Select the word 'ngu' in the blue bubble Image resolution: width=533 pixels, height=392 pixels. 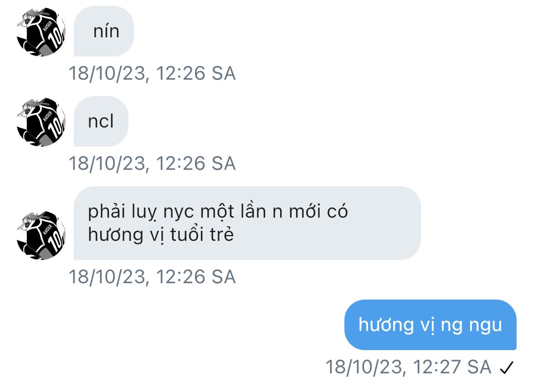(x=486, y=326)
